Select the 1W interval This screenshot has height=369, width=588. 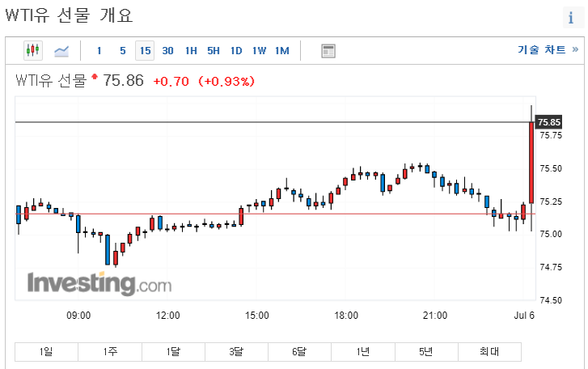259,51
